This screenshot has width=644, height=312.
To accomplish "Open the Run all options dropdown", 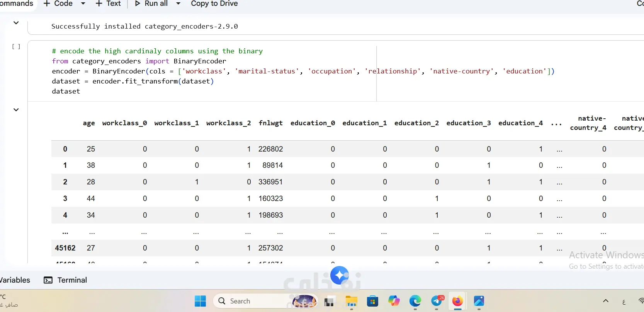I will [x=178, y=3].
